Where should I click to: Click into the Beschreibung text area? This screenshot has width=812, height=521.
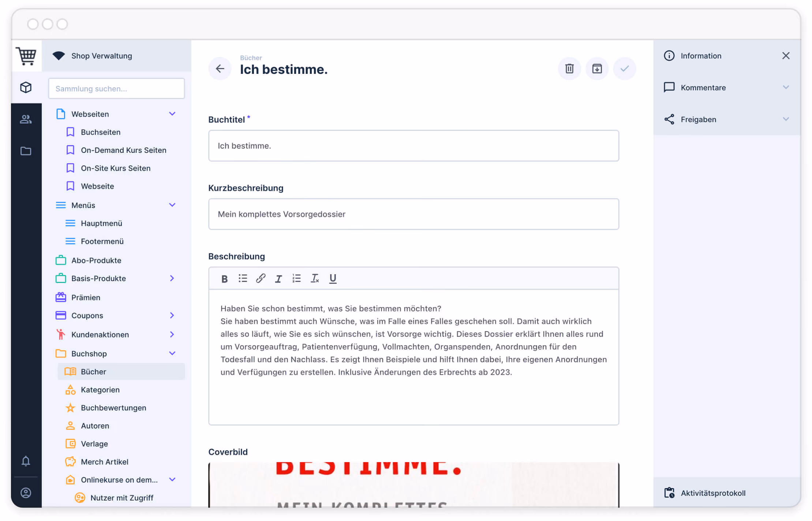(414, 357)
